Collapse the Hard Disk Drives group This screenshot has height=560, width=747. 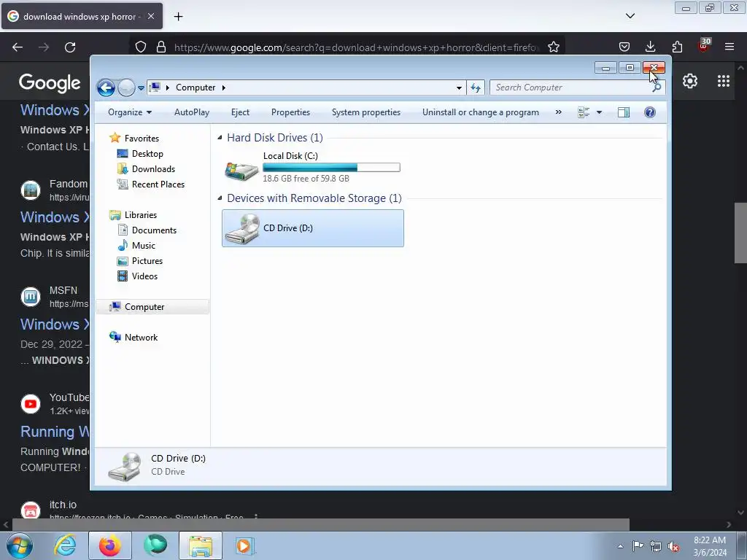(220, 138)
